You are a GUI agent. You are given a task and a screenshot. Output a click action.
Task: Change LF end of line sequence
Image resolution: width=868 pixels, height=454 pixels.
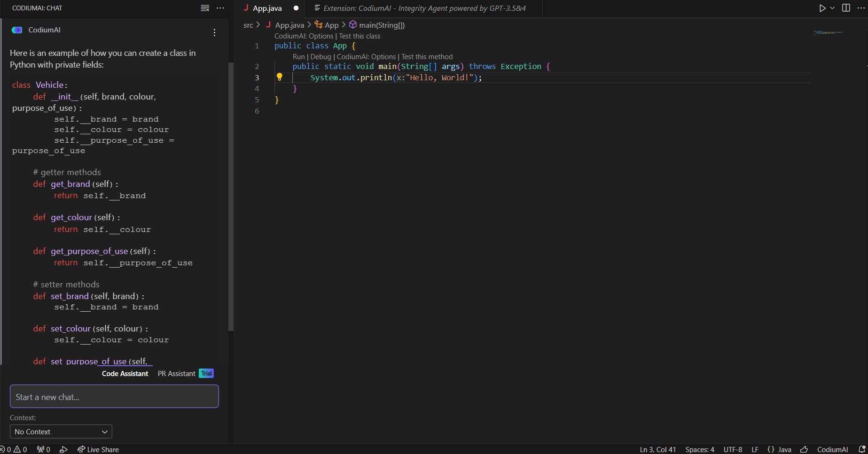pyautogui.click(x=755, y=449)
